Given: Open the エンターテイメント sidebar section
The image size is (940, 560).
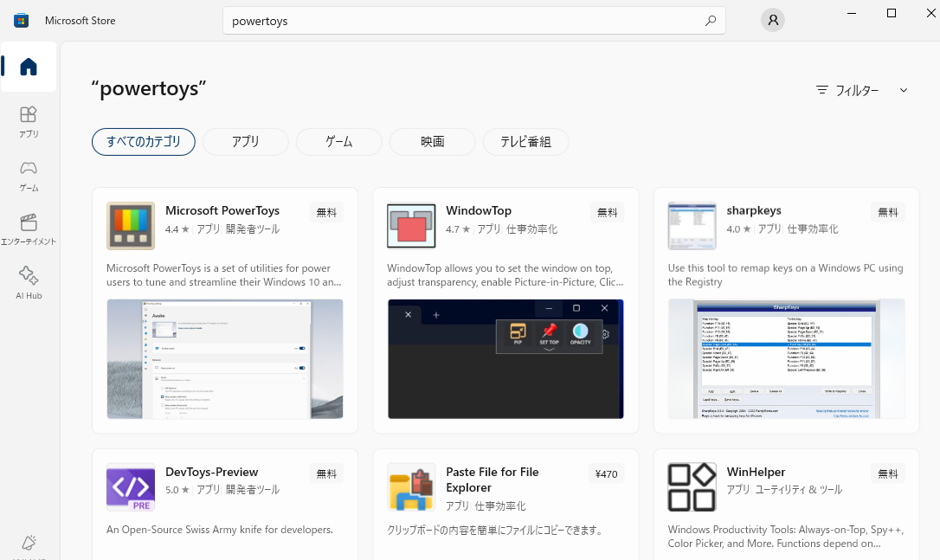Looking at the screenshot, I should click(29, 228).
